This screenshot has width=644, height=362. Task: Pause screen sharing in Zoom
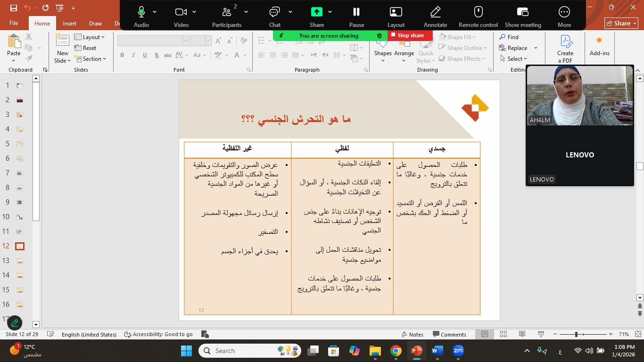click(x=356, y=12)
